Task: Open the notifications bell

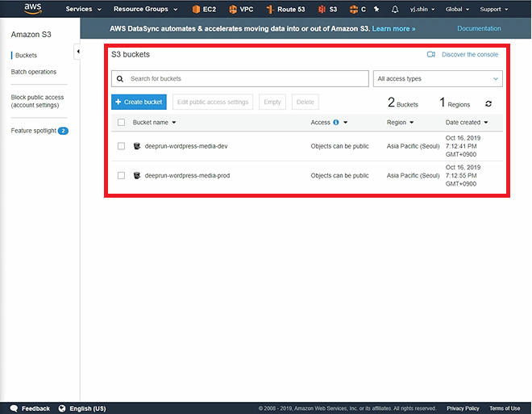Action: pos(395,9)
